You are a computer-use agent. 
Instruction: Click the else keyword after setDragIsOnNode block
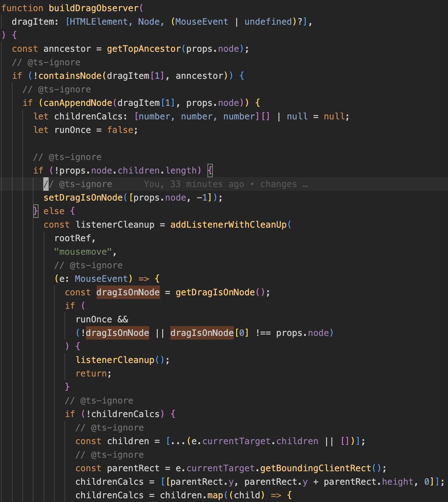coord(54,211)
